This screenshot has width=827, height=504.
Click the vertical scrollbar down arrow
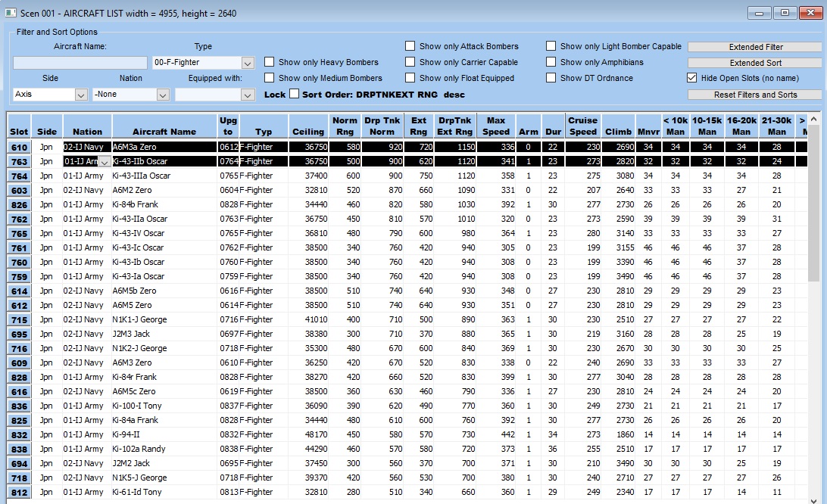pos(814,500)
